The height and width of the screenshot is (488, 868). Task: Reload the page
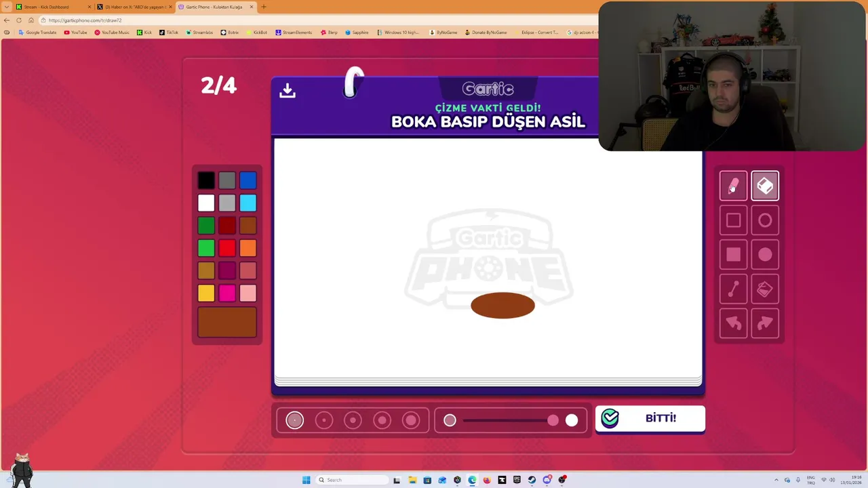click(19, 20)
